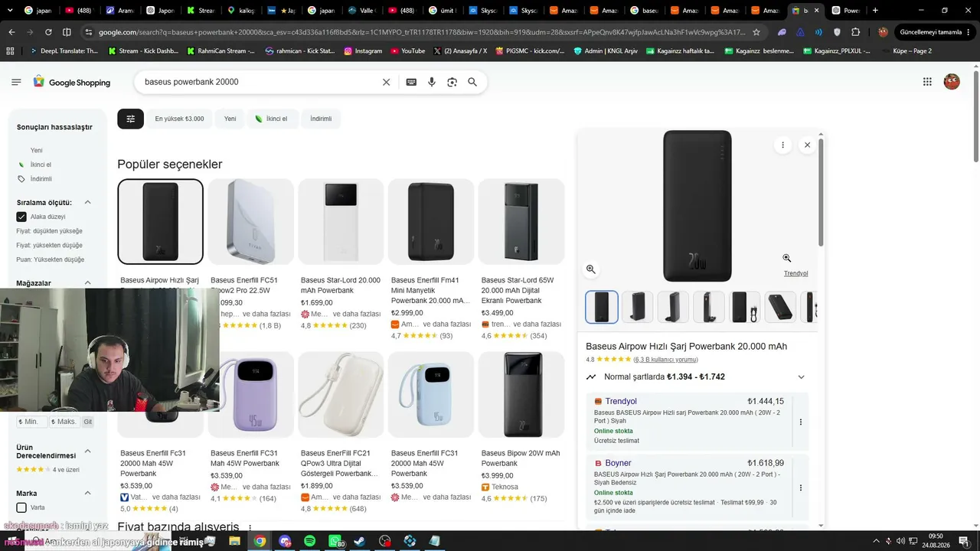Image resolution: width=980 pixels, height=551 pixels.
Task: Open the Chrome tab search dropdown
Action: point(10,11)
